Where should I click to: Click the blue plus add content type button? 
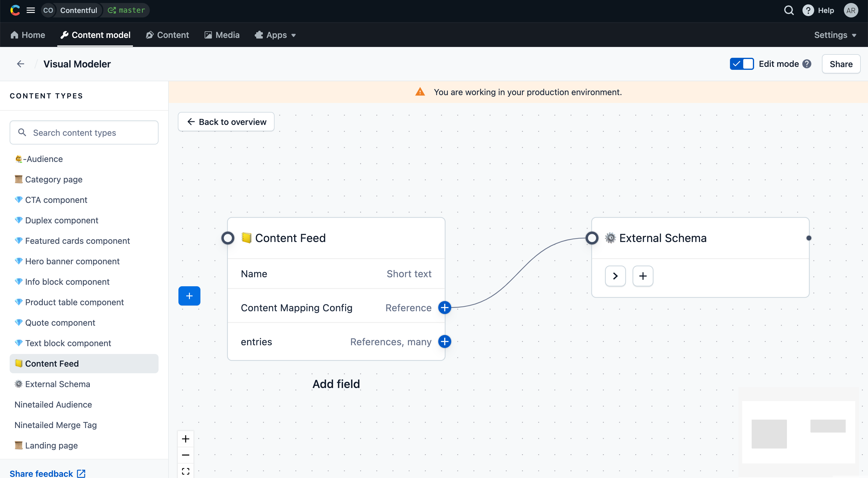tap(189, 296)
